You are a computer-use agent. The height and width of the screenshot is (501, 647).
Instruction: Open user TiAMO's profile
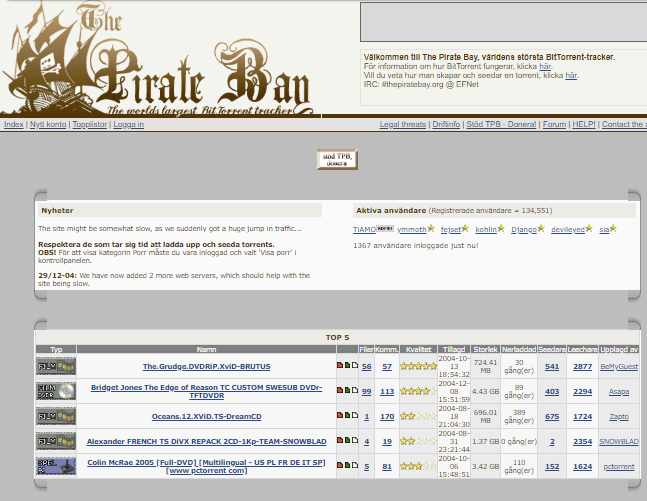pyautogui.click(x=364, y=229)
